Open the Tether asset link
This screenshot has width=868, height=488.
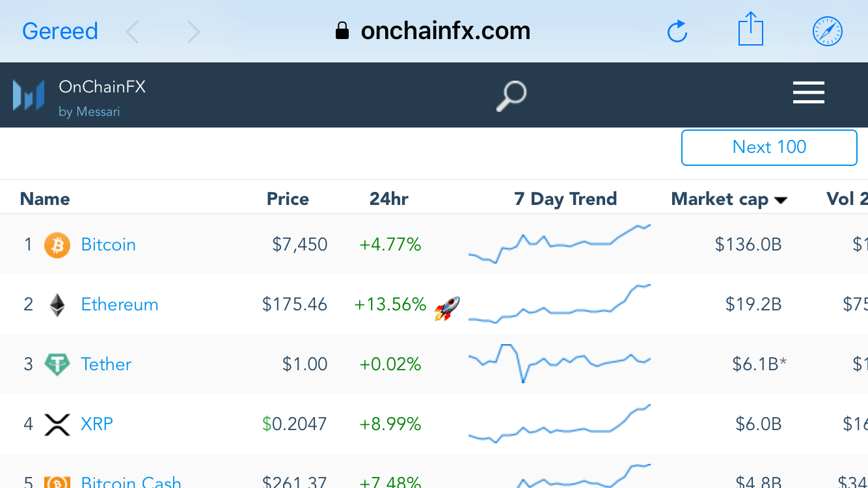pos(106,364)
